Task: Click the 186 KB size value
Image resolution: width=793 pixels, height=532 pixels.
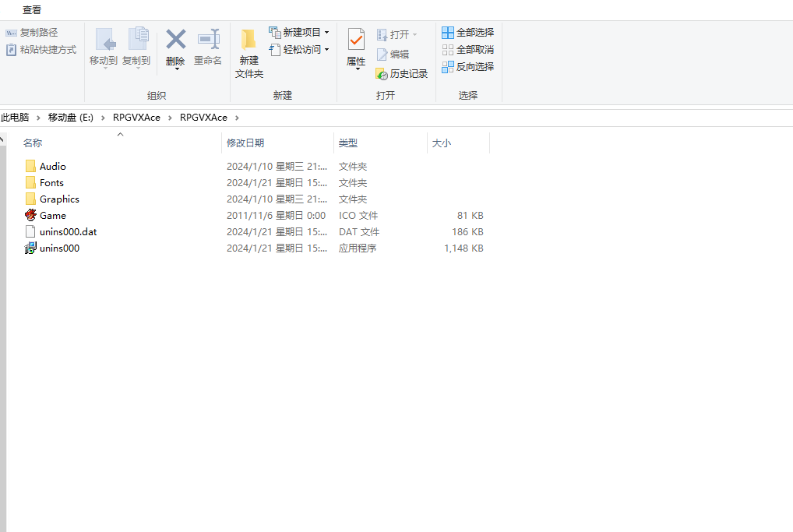Action: [x=468, y=232]
